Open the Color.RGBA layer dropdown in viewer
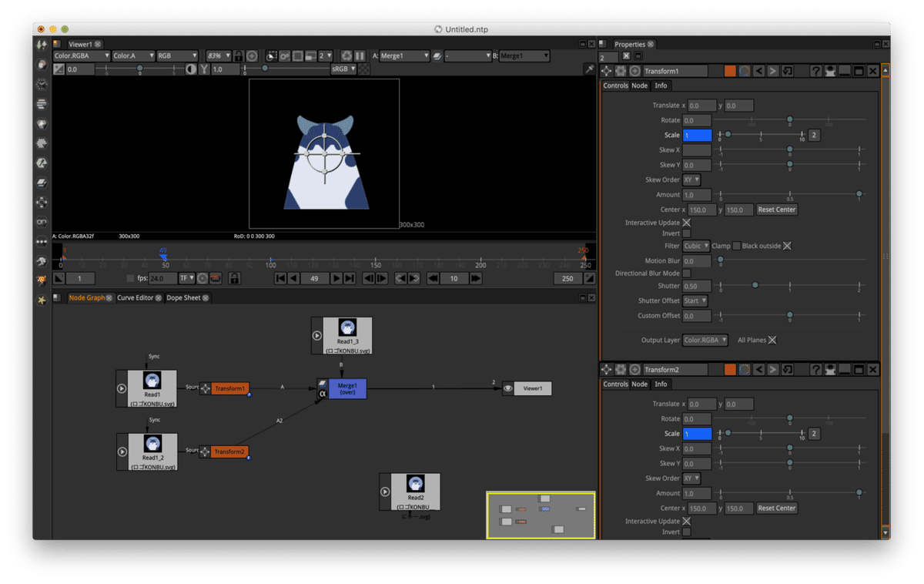Image resolution: width=924 pixels, height=584 pixels. click(82, 56)
